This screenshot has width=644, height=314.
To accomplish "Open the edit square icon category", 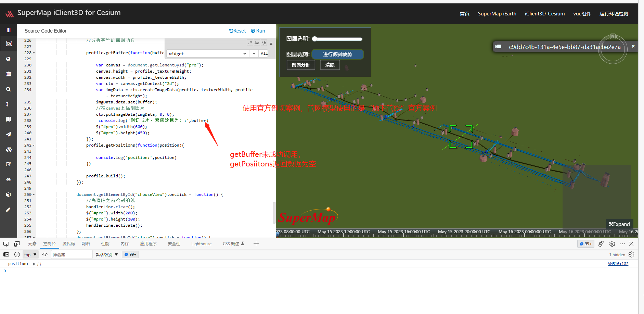I will coord(9,164).
